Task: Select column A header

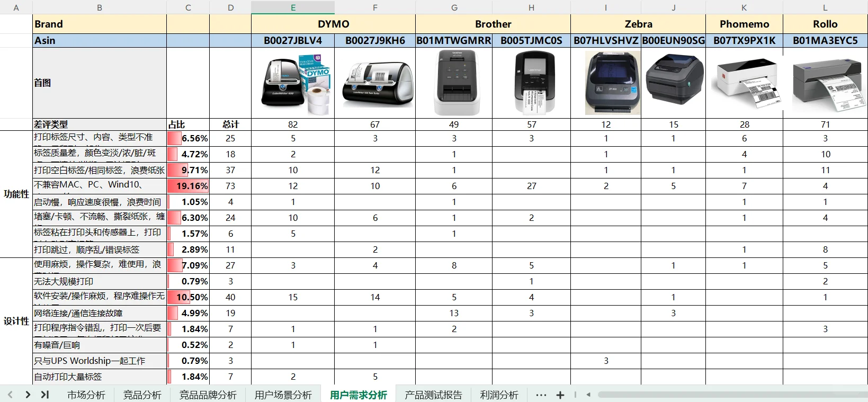Action: tap(16, 7)
